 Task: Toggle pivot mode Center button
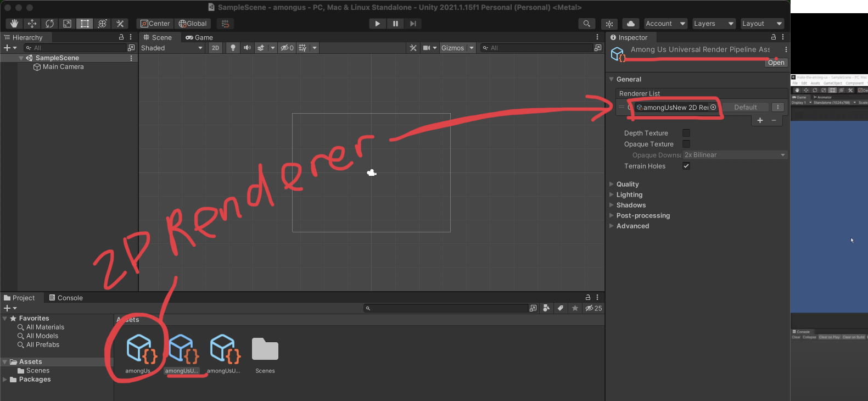[155, 24]
